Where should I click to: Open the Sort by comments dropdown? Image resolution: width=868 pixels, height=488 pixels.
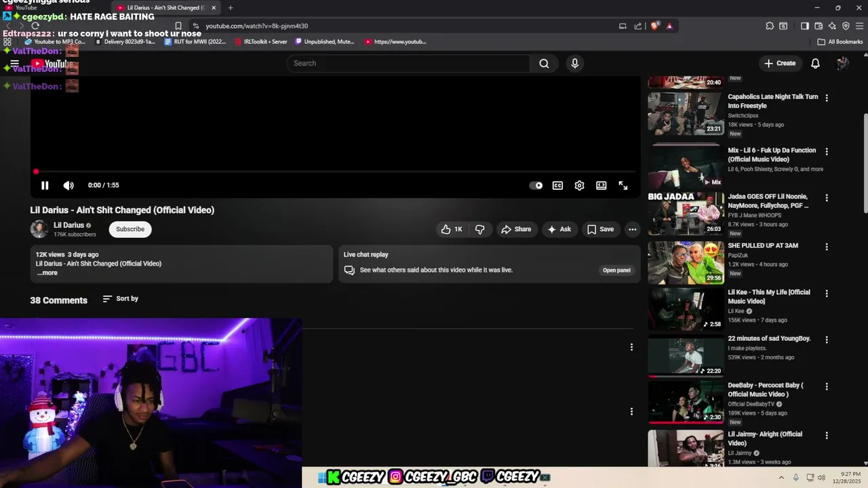tap(121, 298)
